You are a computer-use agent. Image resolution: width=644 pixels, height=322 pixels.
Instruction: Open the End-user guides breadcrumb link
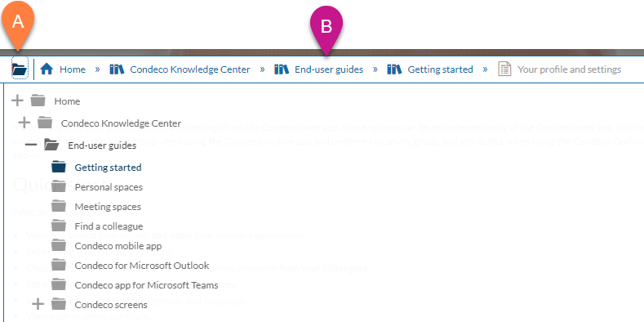tap(329, 69)
